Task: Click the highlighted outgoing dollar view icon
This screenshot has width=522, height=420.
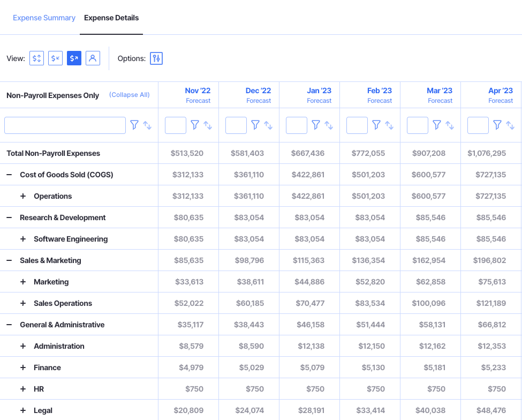Action: pyautogui.click(x=74, y=58)
